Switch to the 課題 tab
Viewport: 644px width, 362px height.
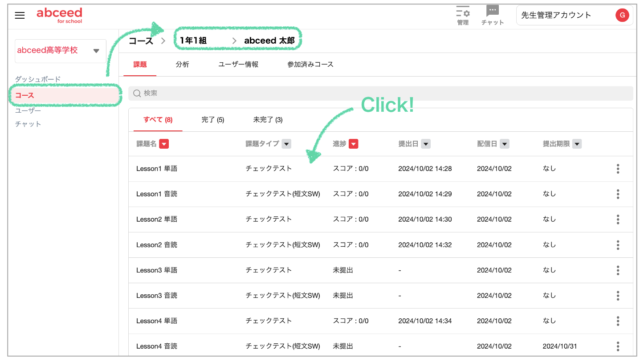click(x=140, y=65)
